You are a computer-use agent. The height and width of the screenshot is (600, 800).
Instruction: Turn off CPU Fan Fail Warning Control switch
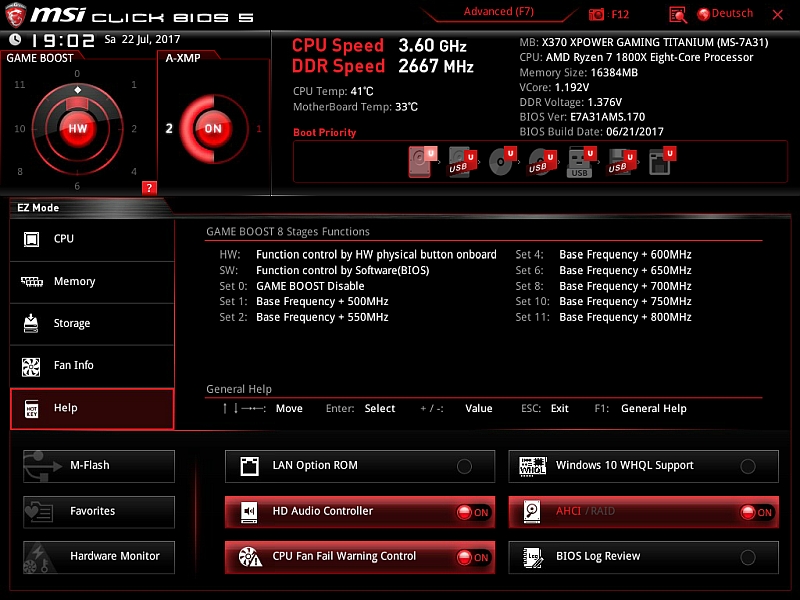(473, 558)
